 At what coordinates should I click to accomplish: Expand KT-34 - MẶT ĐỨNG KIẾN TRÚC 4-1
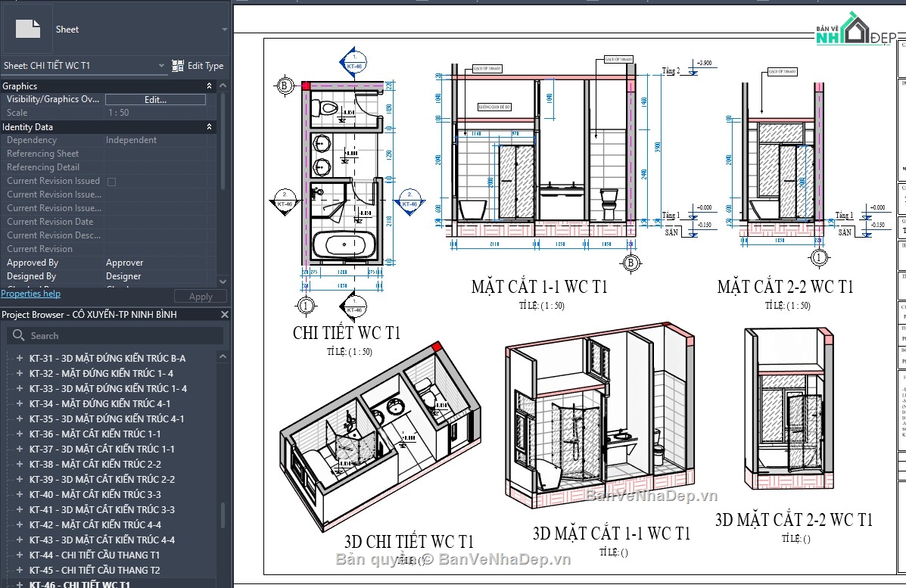tap(19, 404)
